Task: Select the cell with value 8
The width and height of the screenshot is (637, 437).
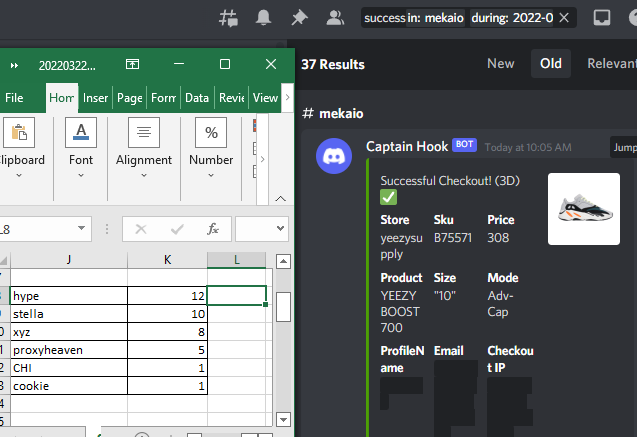Action: [167, 332]
